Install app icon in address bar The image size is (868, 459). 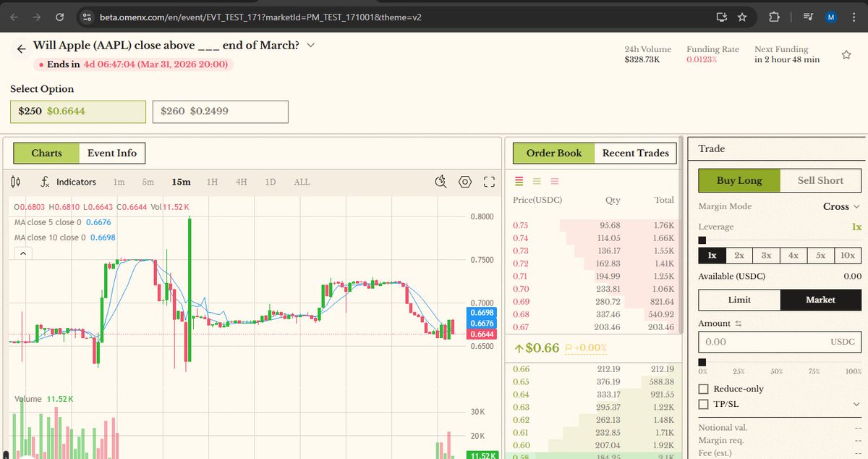(721, 17)
